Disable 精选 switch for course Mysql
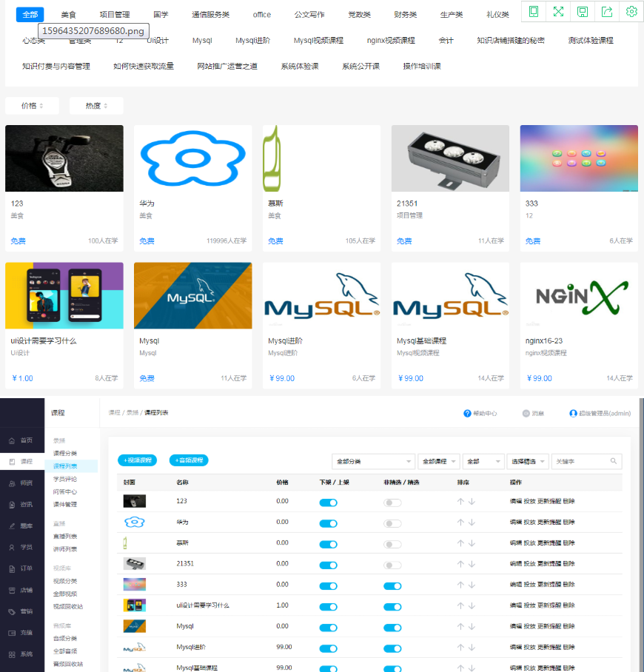644x672 pixels. [392, 628]
